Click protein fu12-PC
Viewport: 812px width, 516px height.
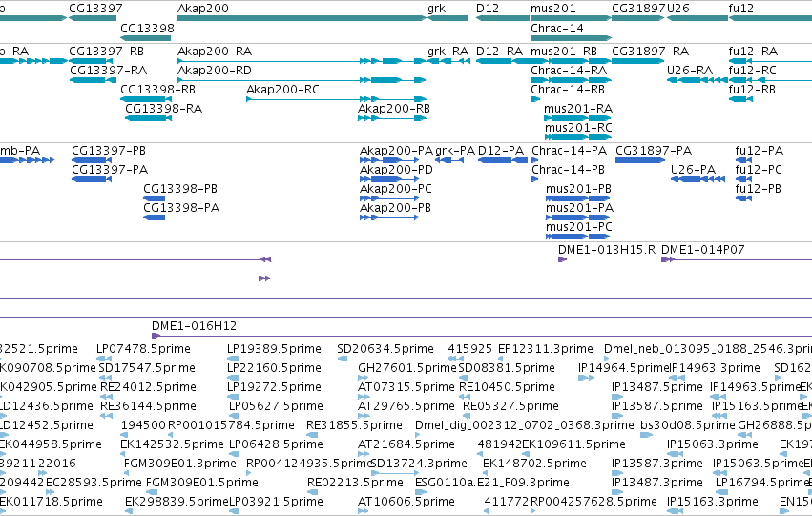click(743, 179)
